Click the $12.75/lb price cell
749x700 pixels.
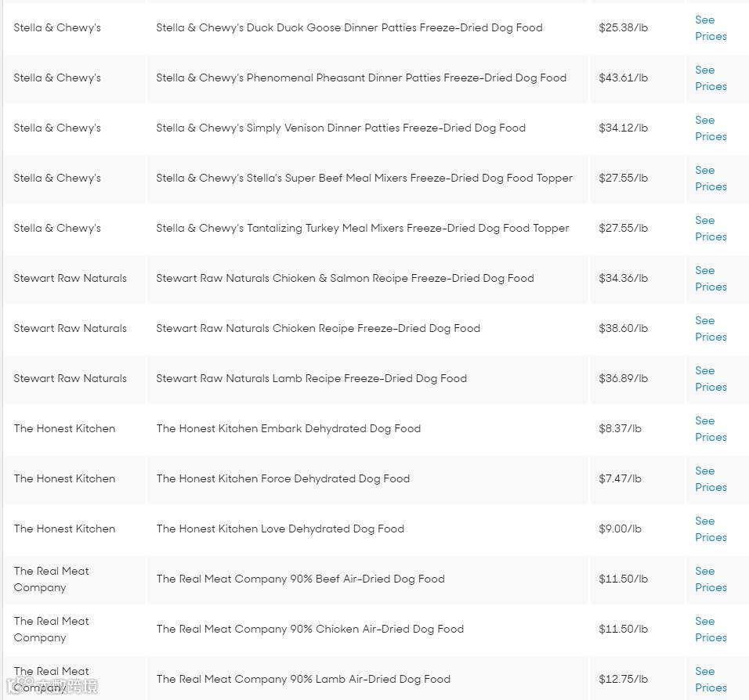click(624, 680)
